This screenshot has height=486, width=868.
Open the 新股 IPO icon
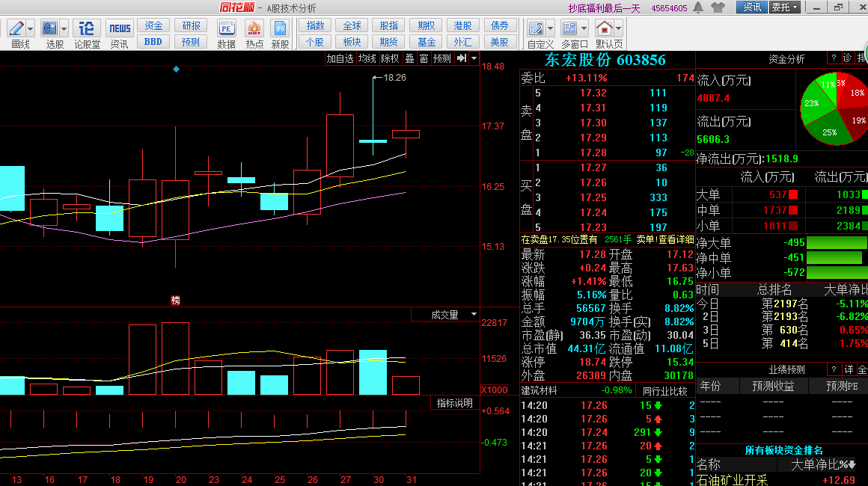[x=281, y=29]
